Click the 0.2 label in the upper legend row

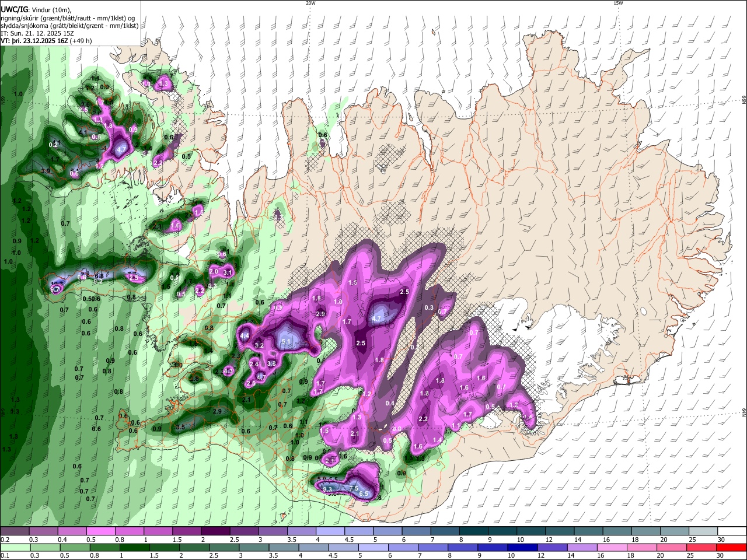[5, 539]
